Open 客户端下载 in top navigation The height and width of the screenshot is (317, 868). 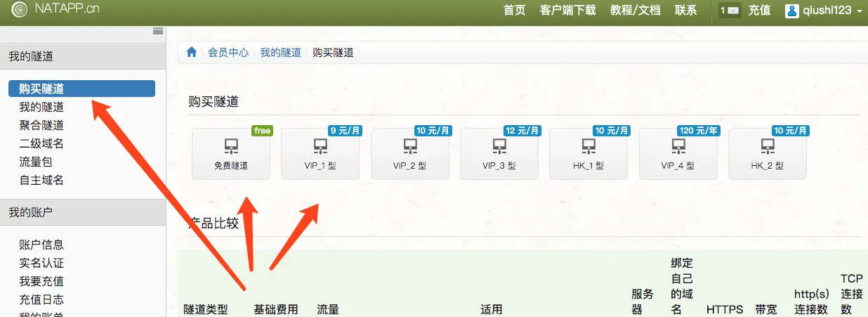(567, 10)
